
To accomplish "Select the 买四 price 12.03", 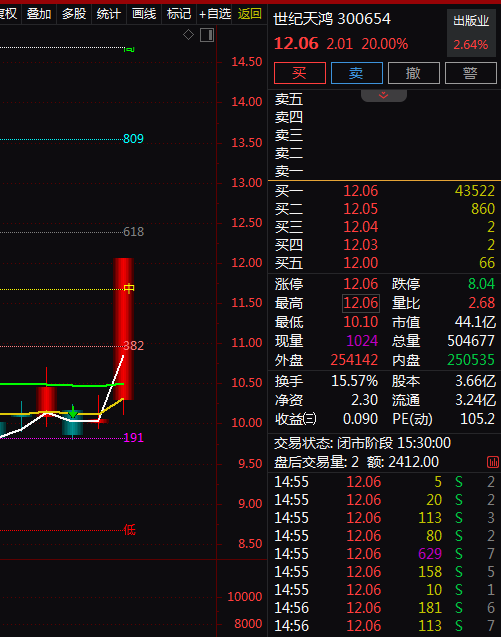I will point(361,245).
